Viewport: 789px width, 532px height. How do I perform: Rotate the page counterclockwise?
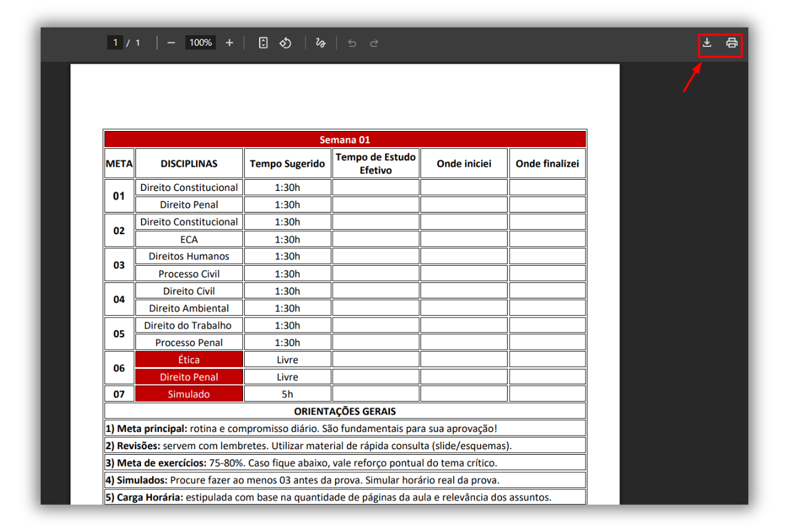285,43
